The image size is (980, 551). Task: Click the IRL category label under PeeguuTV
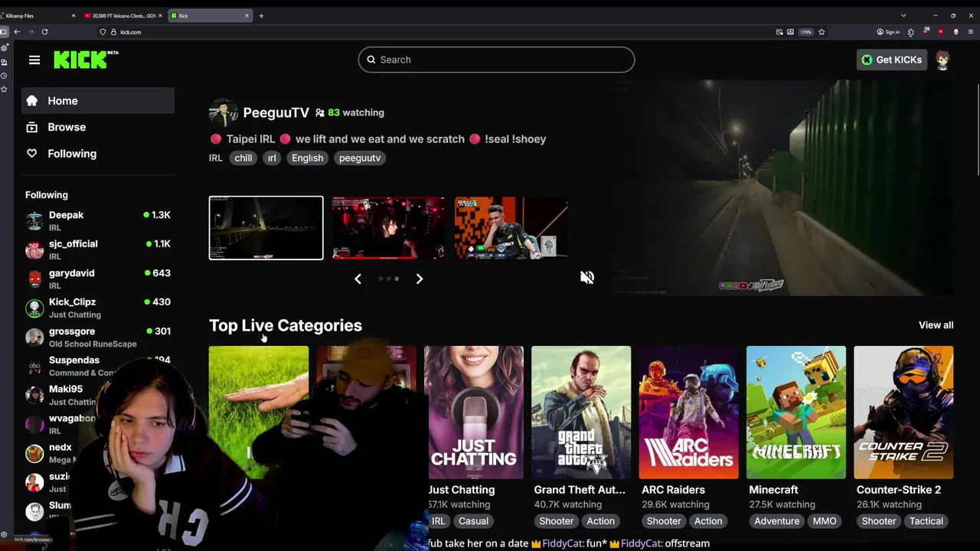[215, 158]
